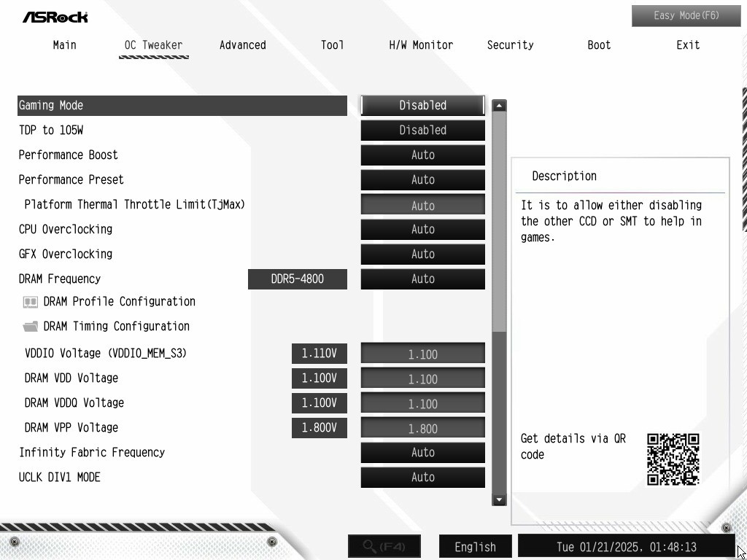Click the English language button

(x=475, y=547)
